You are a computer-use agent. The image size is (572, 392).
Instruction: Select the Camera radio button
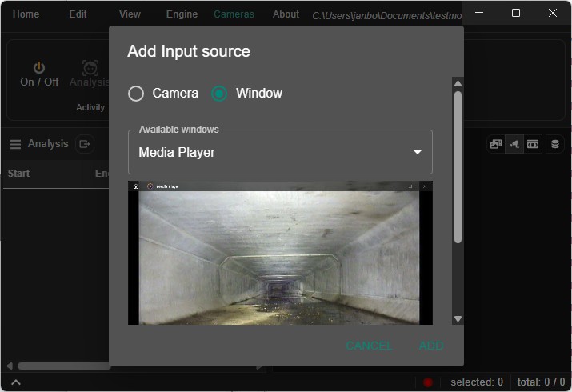[136, 94]
